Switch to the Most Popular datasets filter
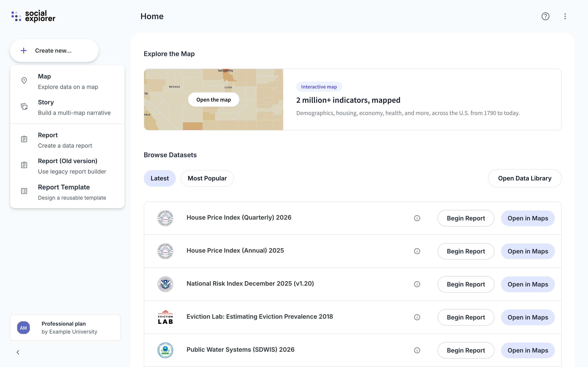The height and width of the screenshot is (367, 588). coord(207,178)
